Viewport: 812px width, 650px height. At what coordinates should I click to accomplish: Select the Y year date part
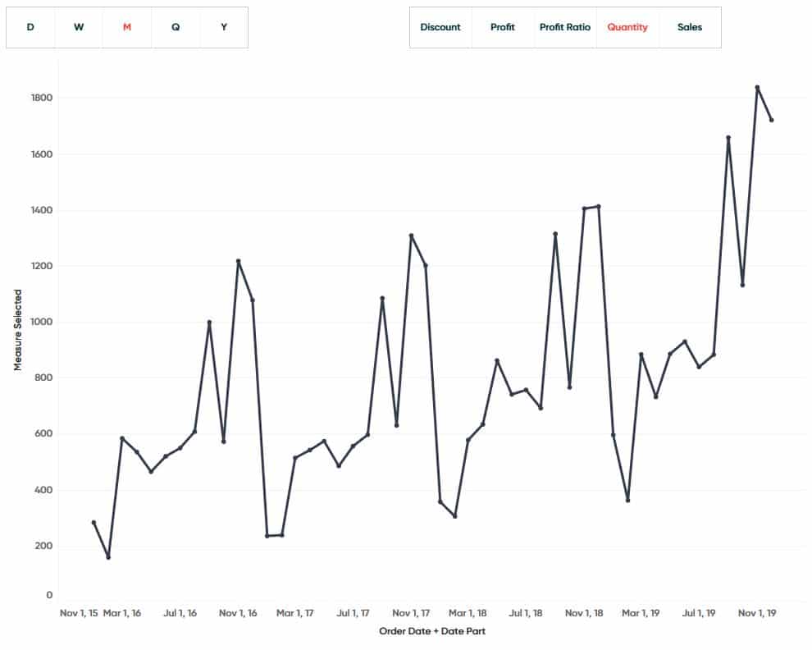click(224, 27)
